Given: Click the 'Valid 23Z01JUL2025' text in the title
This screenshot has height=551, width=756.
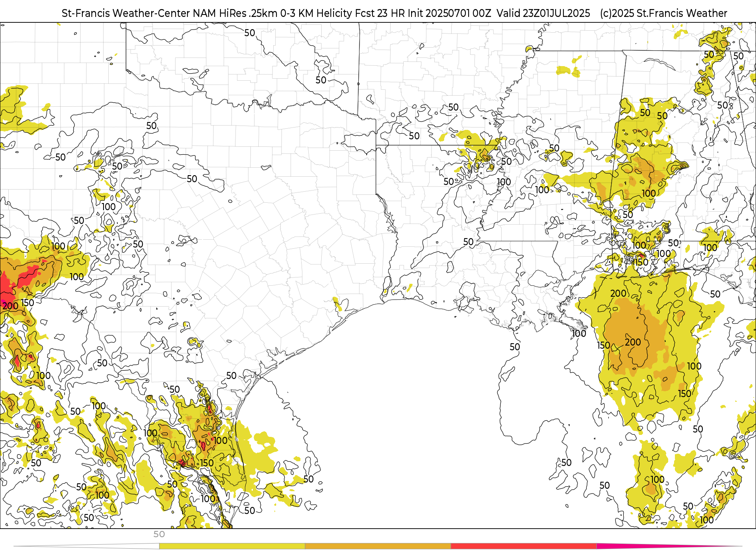Looking at the screenshot, I should tap(543, 13).
